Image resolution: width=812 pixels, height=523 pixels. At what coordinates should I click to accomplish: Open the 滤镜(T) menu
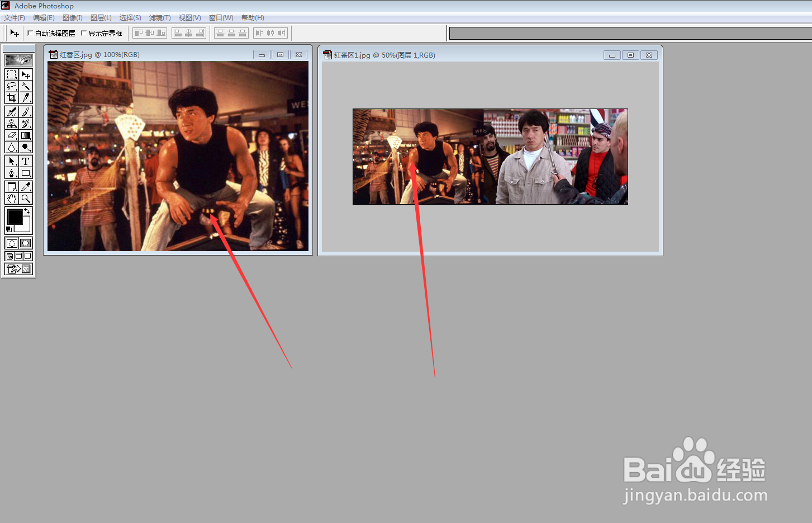[x=160, y=18]
